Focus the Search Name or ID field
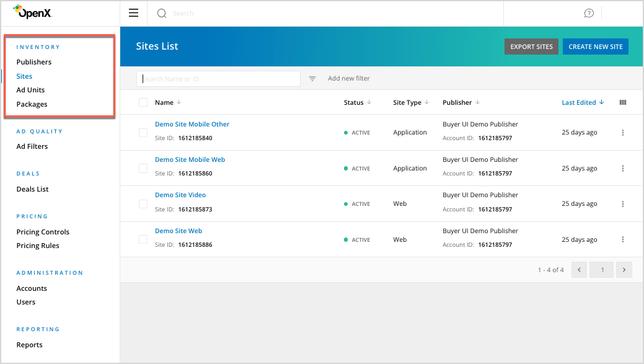This screenshot has width=644, height=364. (219, 79)
